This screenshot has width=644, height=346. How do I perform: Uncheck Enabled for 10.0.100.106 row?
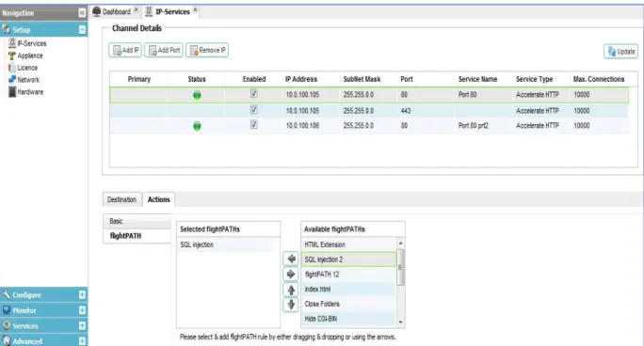(x=254, y=124)
